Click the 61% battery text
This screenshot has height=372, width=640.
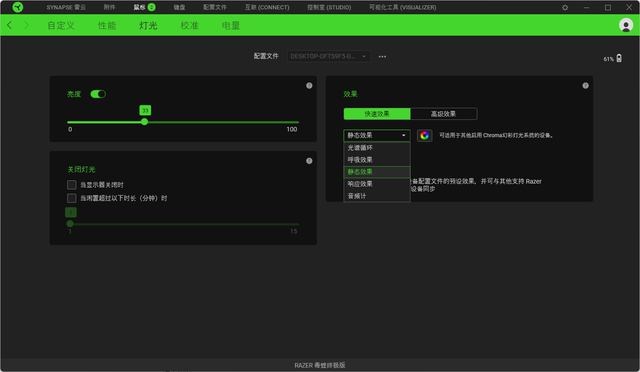tap(609, 59)
